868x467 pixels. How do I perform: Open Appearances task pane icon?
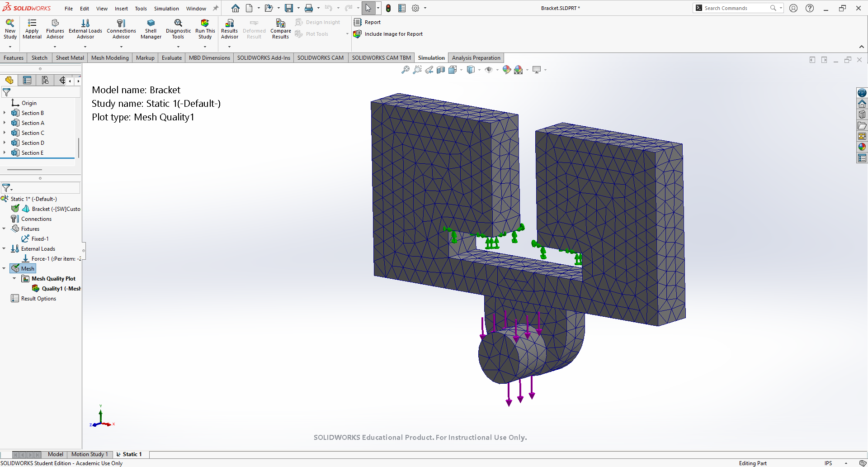[862, 147]
